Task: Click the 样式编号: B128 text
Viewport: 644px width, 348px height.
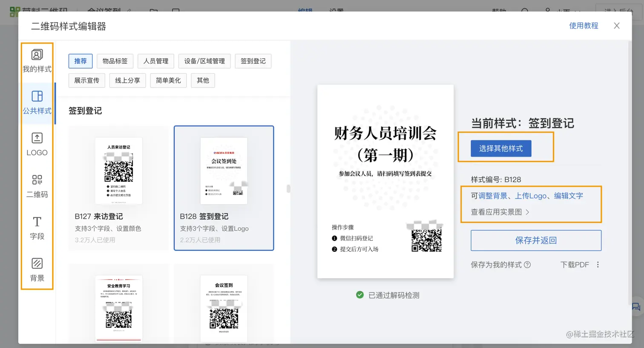Action: click(x=496, y=180)
